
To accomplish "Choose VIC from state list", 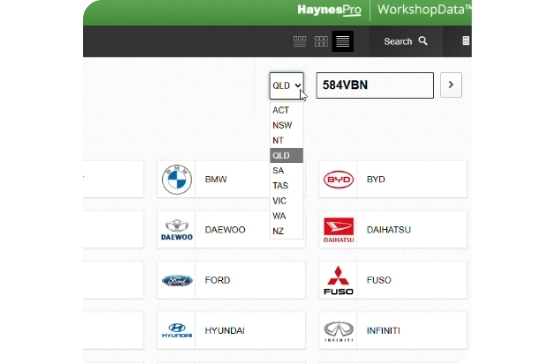I will click(x=286, y=201).
